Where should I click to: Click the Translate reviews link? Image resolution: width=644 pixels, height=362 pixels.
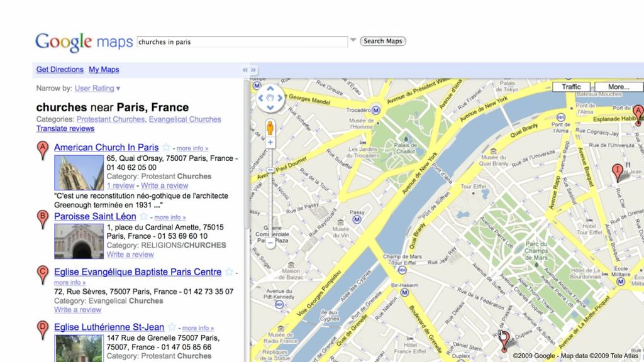click(x=65, y=128)
